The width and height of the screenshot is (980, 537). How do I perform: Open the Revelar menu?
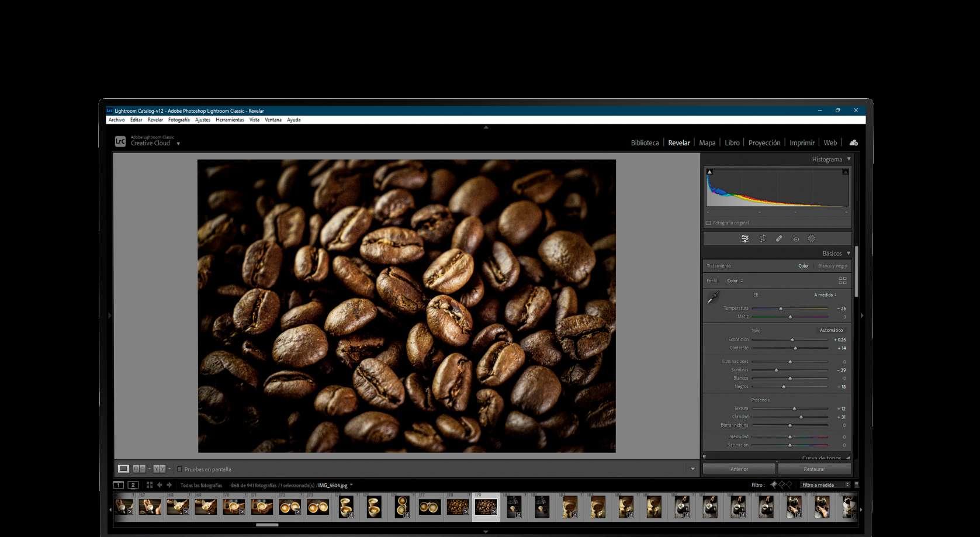pyautogui.click(x=155, y=120)
